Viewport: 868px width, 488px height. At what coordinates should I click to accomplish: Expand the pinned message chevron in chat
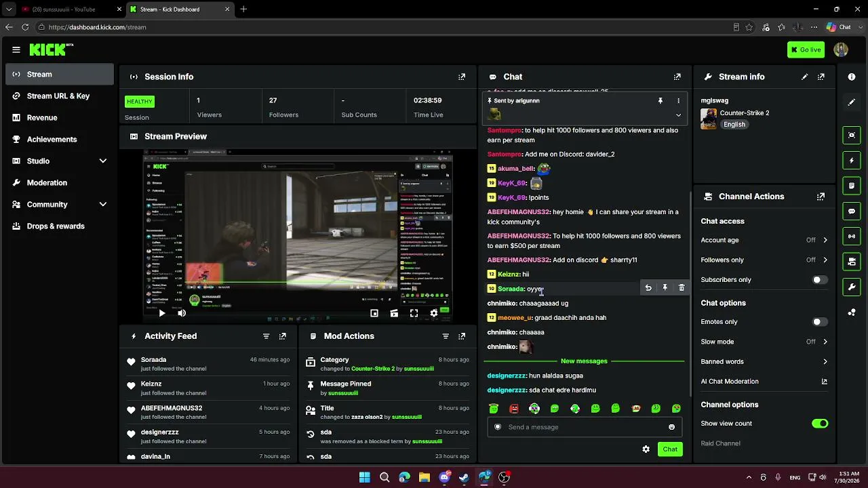[x=678, y=115]
